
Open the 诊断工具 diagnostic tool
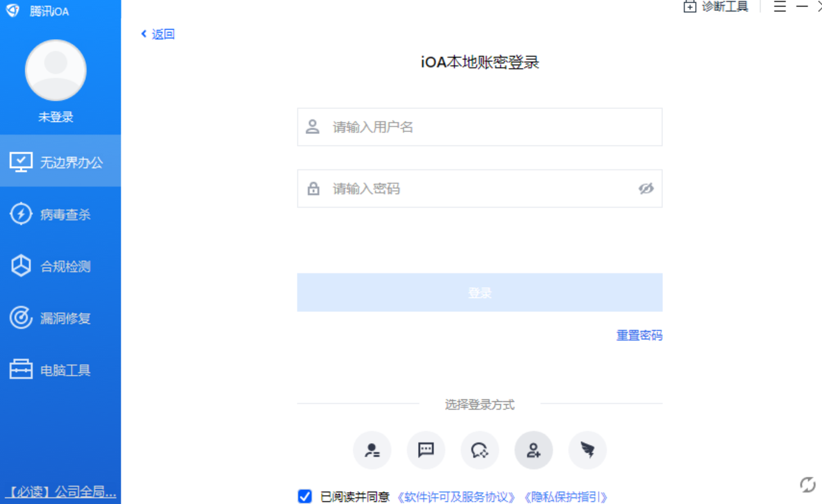pyautogui.click(x=716, y=6)
